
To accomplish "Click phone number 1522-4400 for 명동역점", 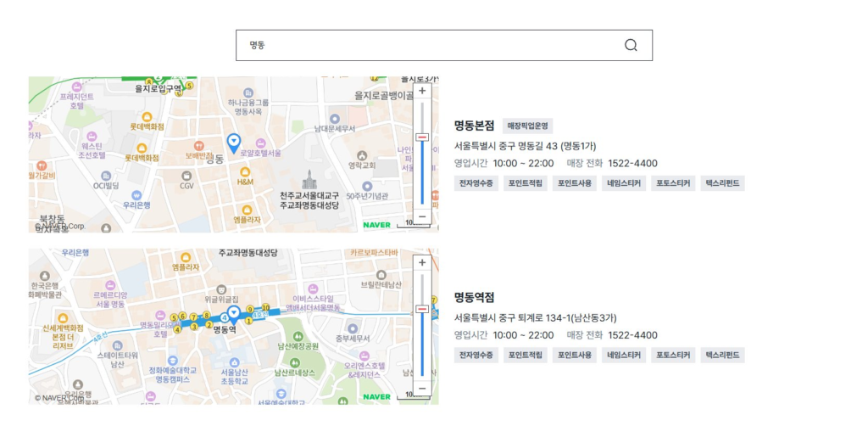I will 632,335.
